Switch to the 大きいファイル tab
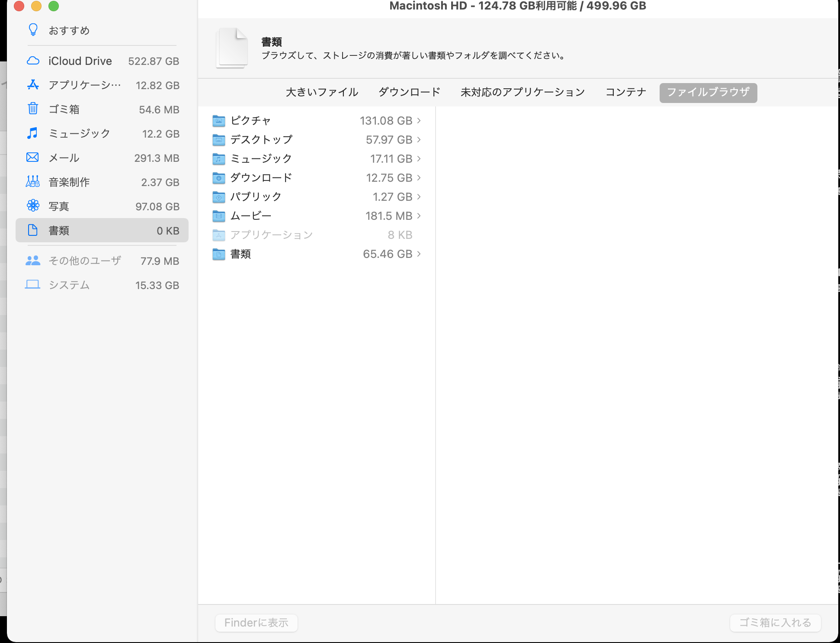The width and height of the screenshot is (840, 643). (x=322, y=92)
